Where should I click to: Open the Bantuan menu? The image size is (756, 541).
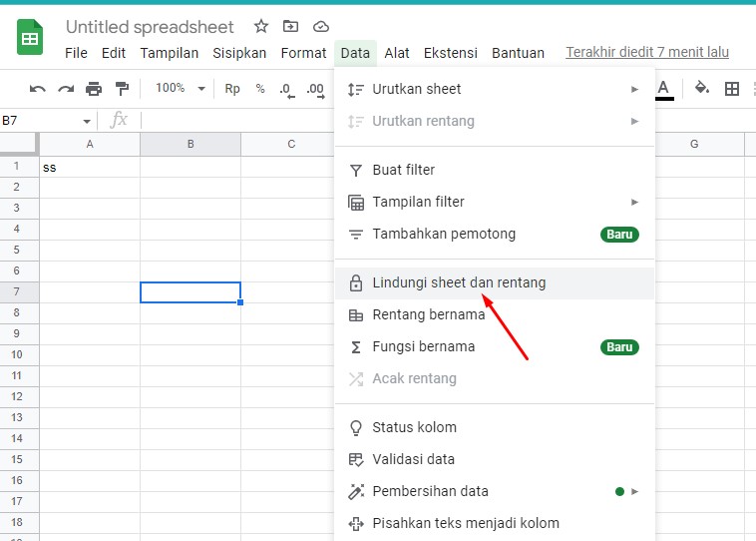click(518, 53)
